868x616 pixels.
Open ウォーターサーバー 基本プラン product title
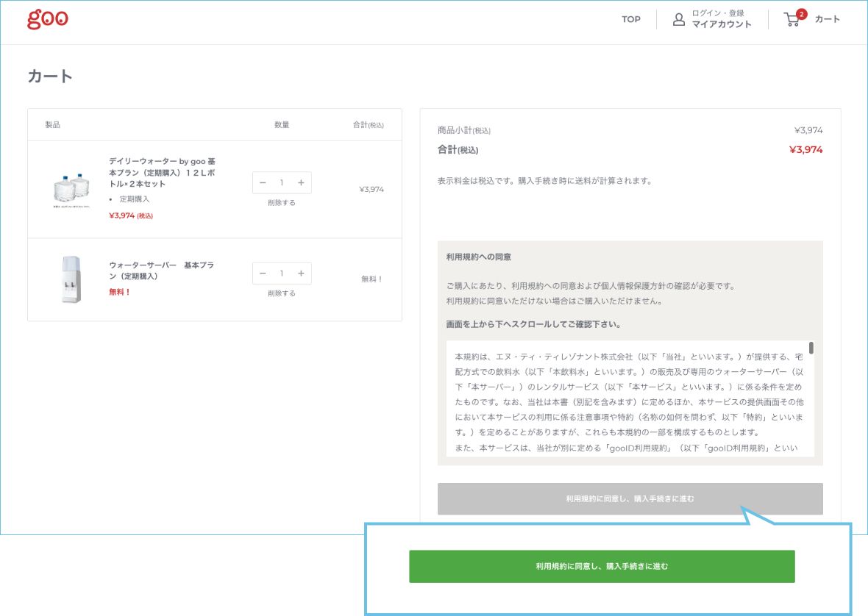pos(161,271)
